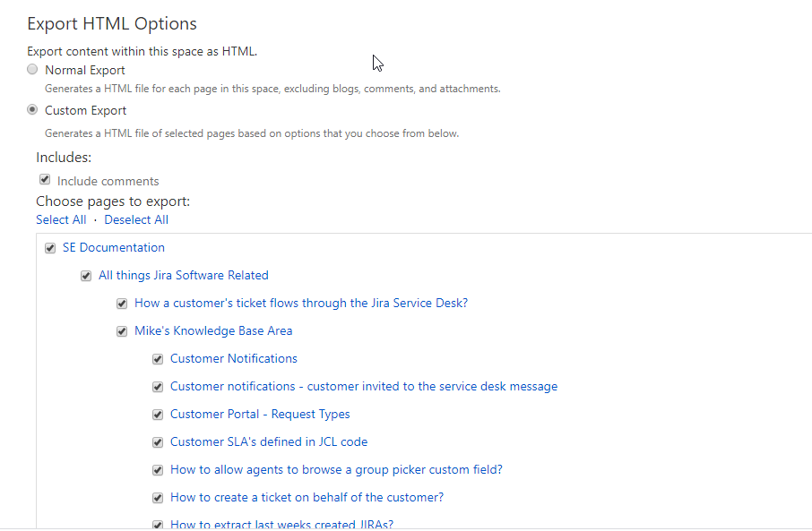Uncheck customer invited to service desk checkbox

pyautogui.click(x=158, y=387)
